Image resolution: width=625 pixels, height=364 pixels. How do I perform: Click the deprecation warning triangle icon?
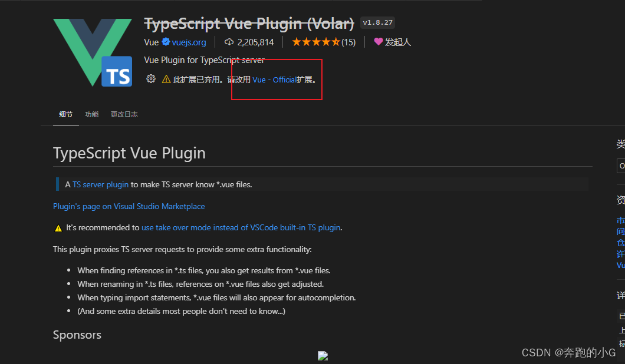[x=166, y=80]
